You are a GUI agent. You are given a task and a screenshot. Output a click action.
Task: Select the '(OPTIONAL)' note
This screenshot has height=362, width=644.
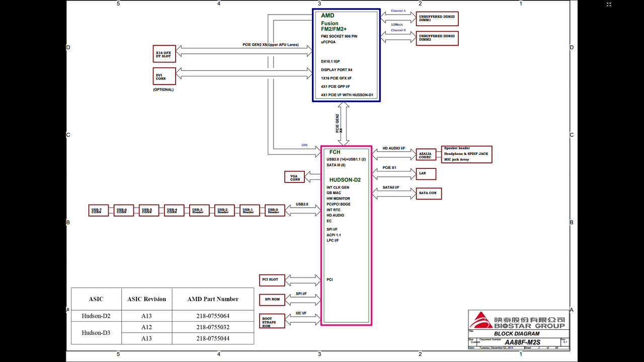[x=163, y=89]
